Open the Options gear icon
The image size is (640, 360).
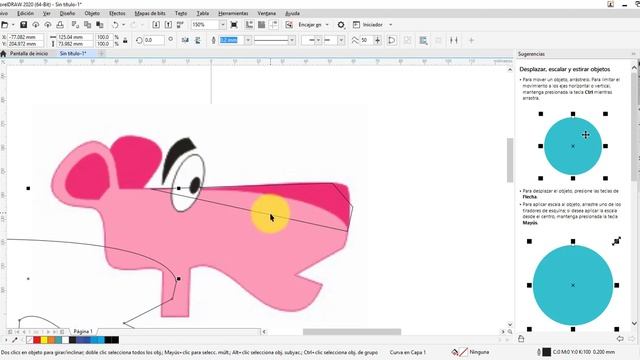(x=341, y=25)
